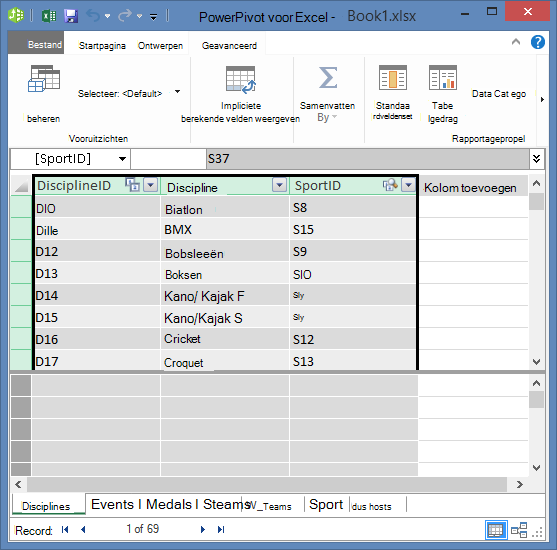Open the Undo history dropdown arrow
Image resolution: width=557 pixels, height=550 pixels.
[x=108, y=16]
